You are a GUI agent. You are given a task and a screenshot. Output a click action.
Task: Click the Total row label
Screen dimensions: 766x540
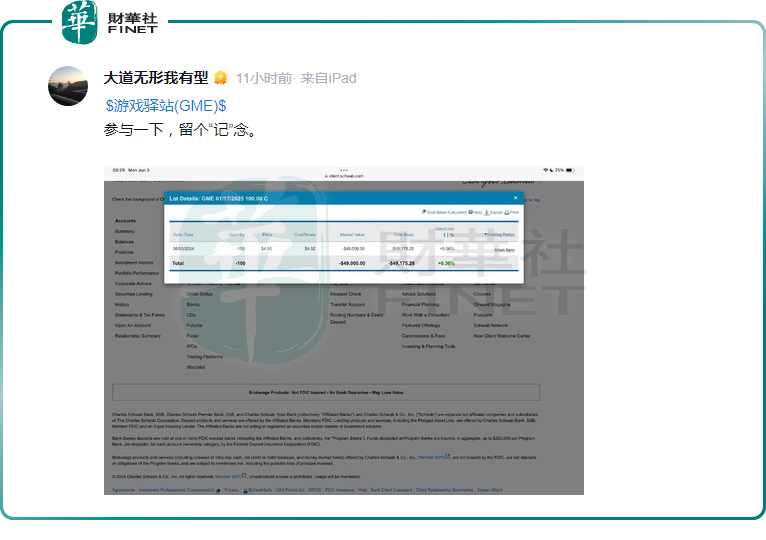pos(178,263)
